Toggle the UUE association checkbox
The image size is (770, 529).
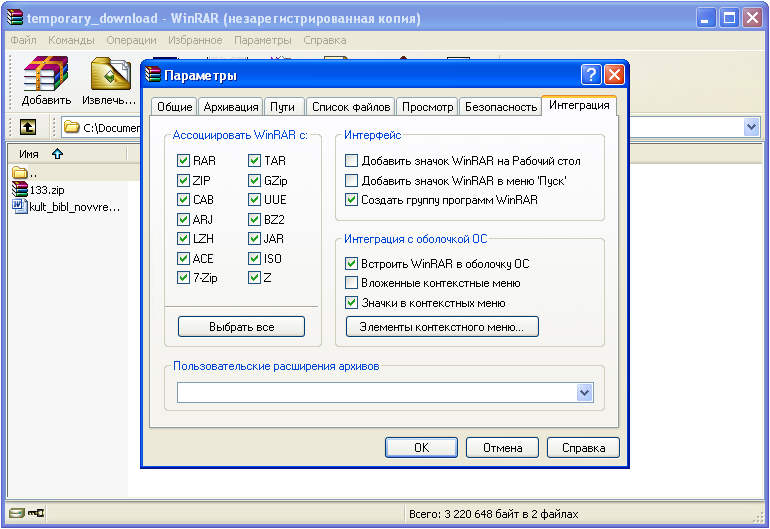[x=254, y=199]
